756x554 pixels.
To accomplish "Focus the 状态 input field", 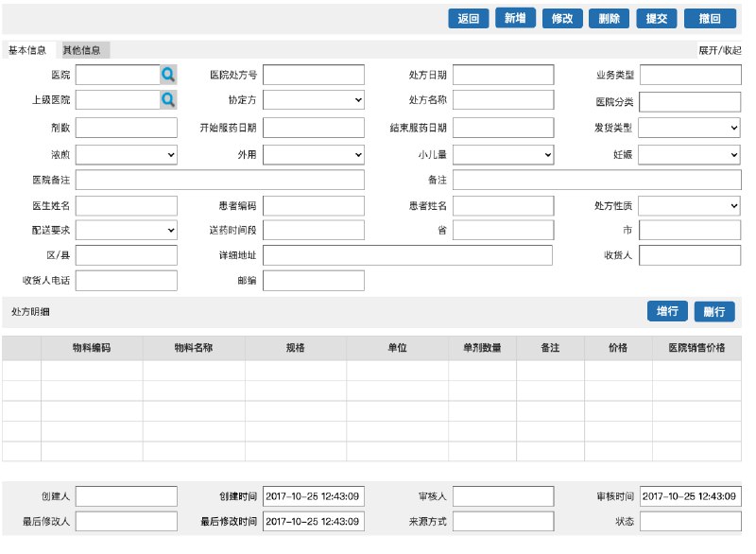I will pyautogui.click(x=691, y=521).
